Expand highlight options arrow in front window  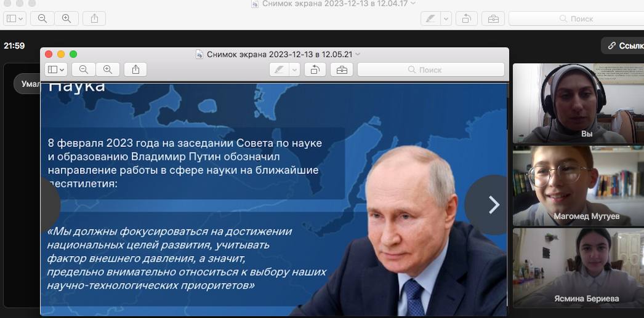tap(294, 70)
